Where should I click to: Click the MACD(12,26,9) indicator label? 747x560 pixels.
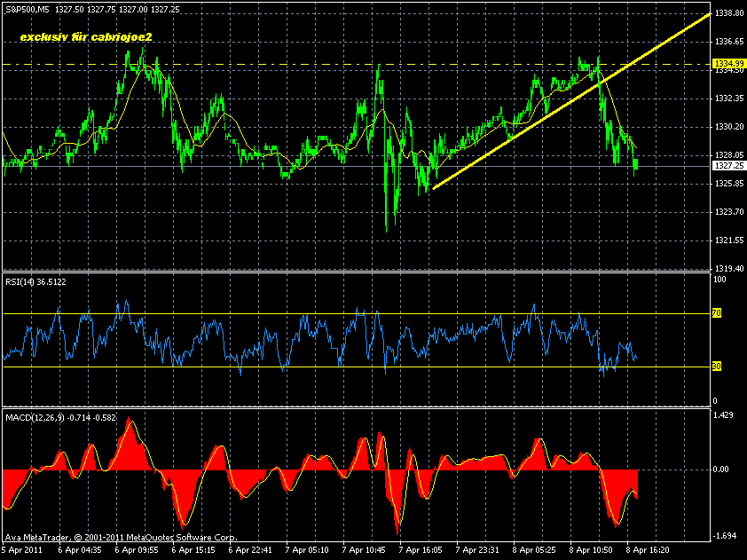click(x=60, y=418)
